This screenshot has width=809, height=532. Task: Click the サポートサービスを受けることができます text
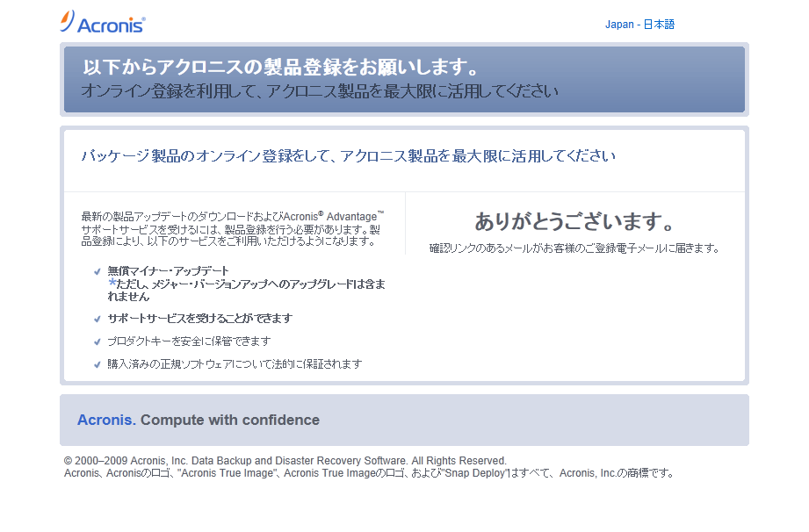coord(199,319)
